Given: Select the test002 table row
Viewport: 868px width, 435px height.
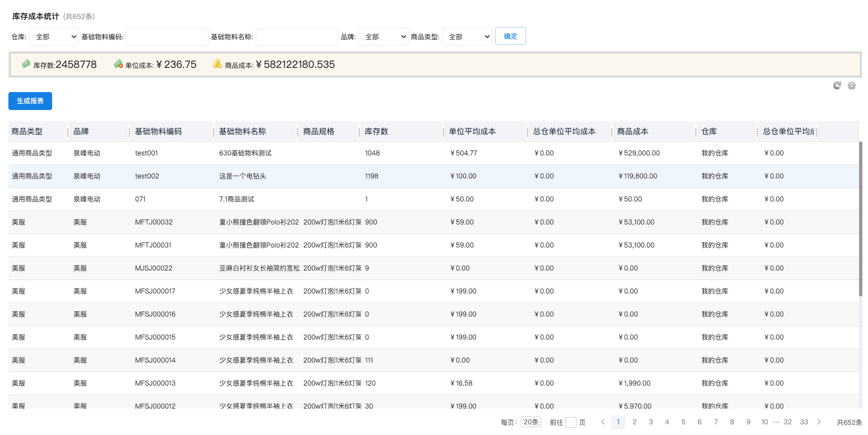Looking at the screenshot, I should point(393,176).
